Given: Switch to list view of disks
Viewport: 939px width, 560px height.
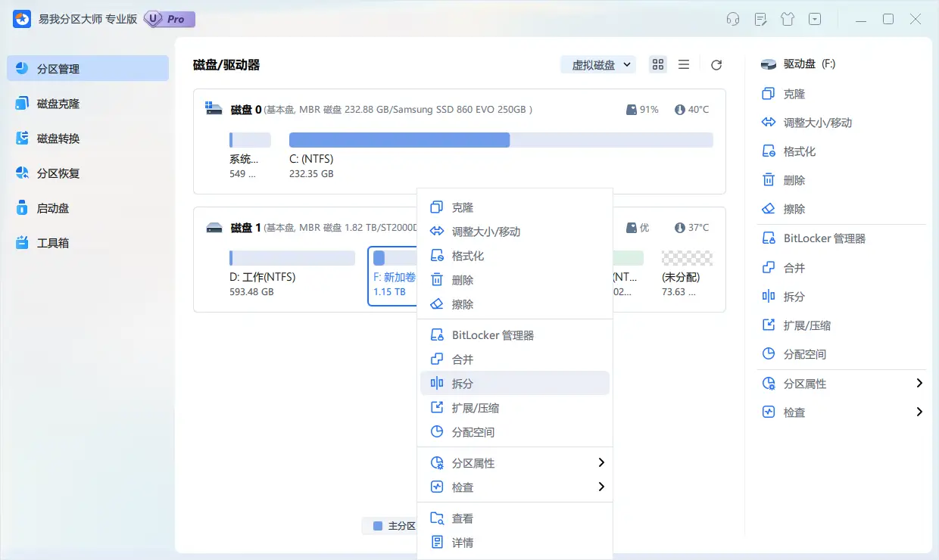Looking at the screenshot, I should tap(683, 64).
